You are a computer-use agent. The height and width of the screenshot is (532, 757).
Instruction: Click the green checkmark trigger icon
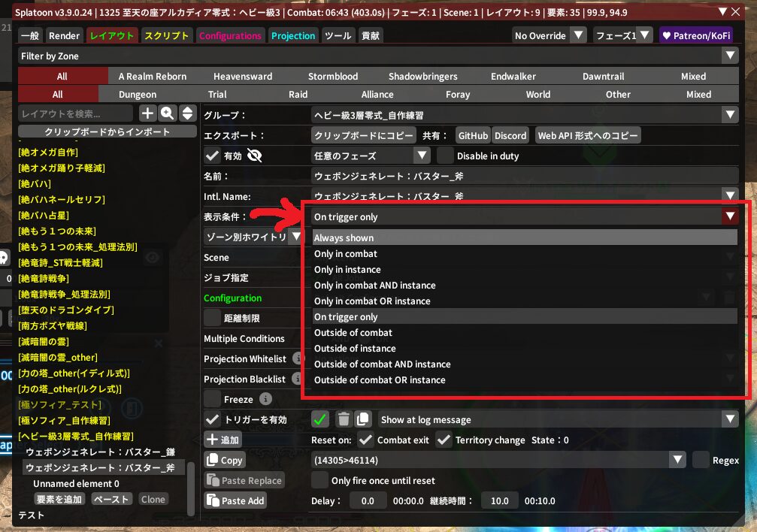[x=321, y=419]
